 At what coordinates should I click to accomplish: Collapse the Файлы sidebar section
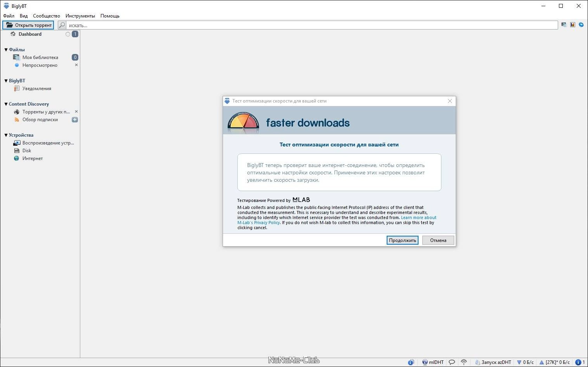(x=6, y=50)
